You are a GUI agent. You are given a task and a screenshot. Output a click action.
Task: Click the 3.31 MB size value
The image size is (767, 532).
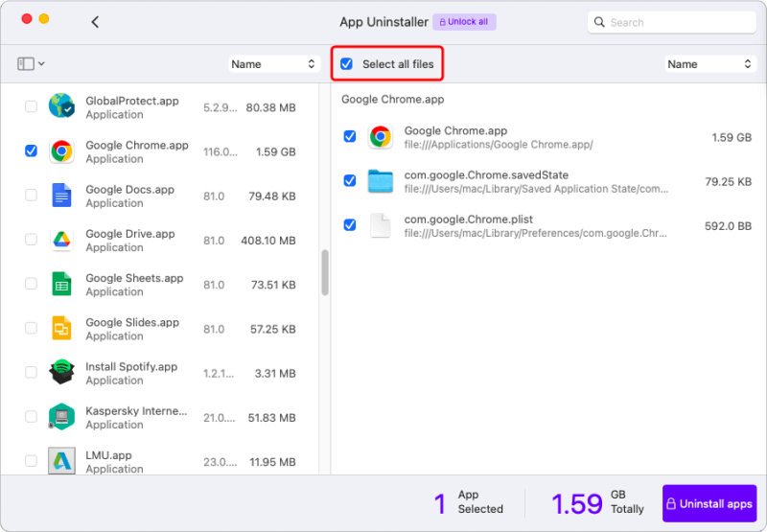click(x=275, y=374)
